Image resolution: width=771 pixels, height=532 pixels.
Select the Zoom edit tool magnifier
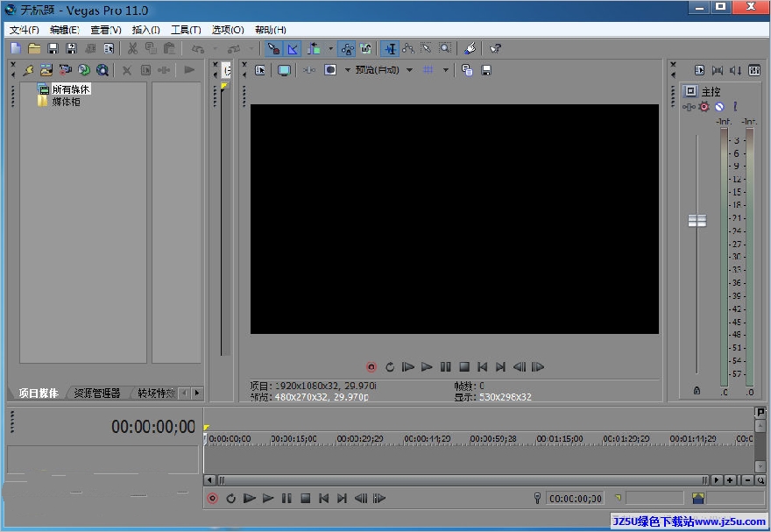pyautogui.click(x=445, y=48)
